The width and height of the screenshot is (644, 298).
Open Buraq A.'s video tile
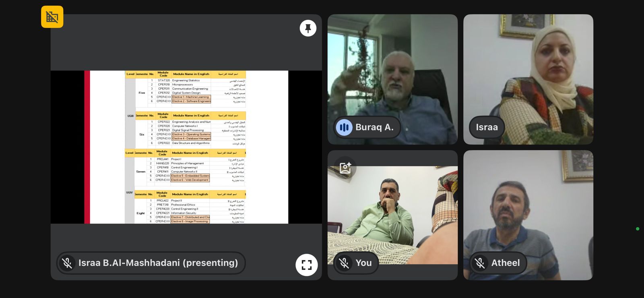(x=392, y=79)
